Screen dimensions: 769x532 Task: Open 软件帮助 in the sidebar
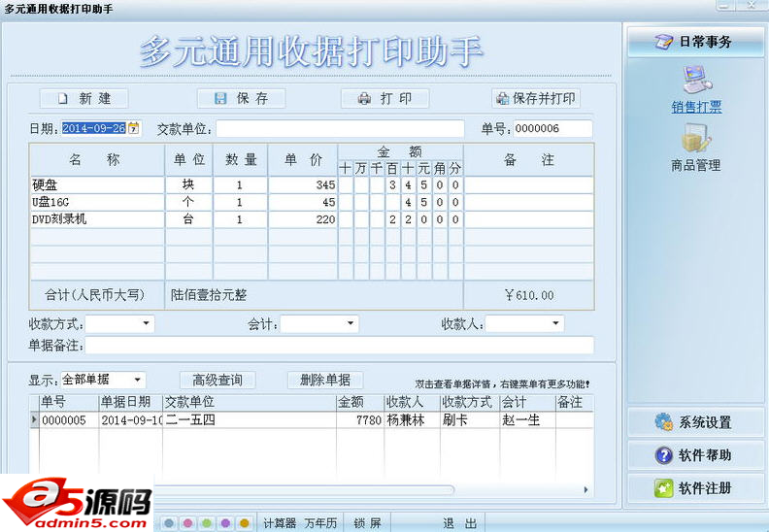click(695, 455)
